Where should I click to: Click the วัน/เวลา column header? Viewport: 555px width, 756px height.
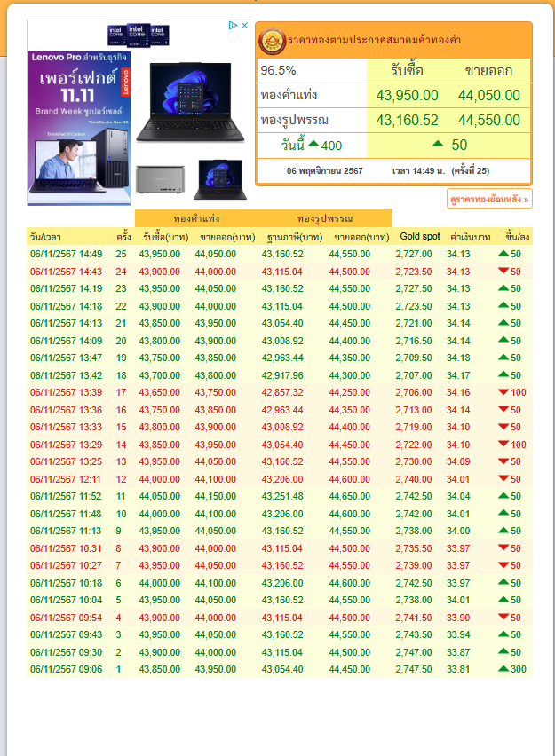[45, 238]
